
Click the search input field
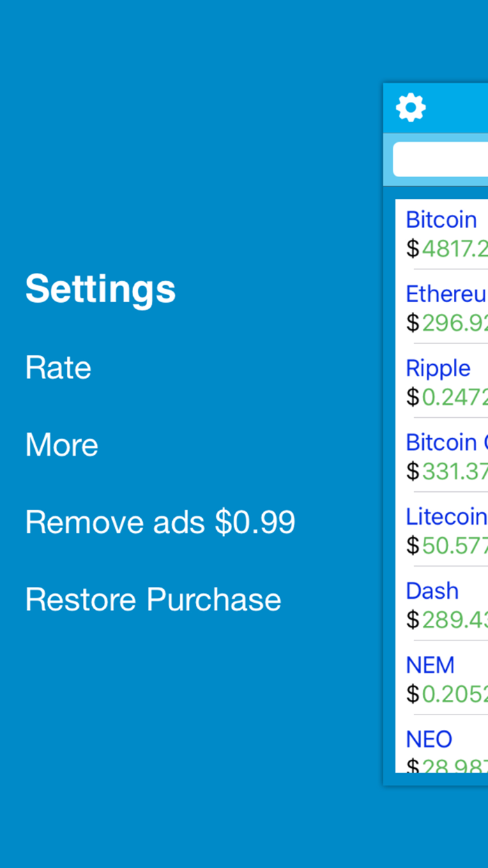[x=446, y=159]
